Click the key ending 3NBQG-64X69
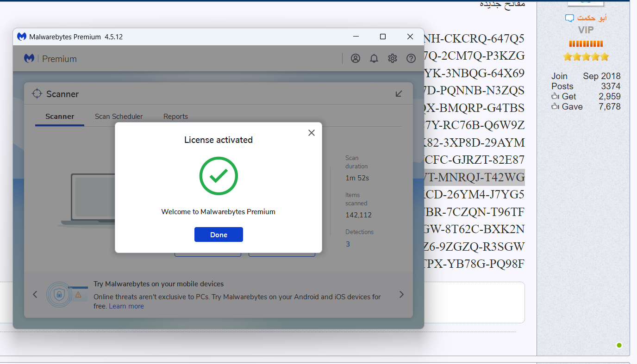The image size is (637, 364). 475,73
